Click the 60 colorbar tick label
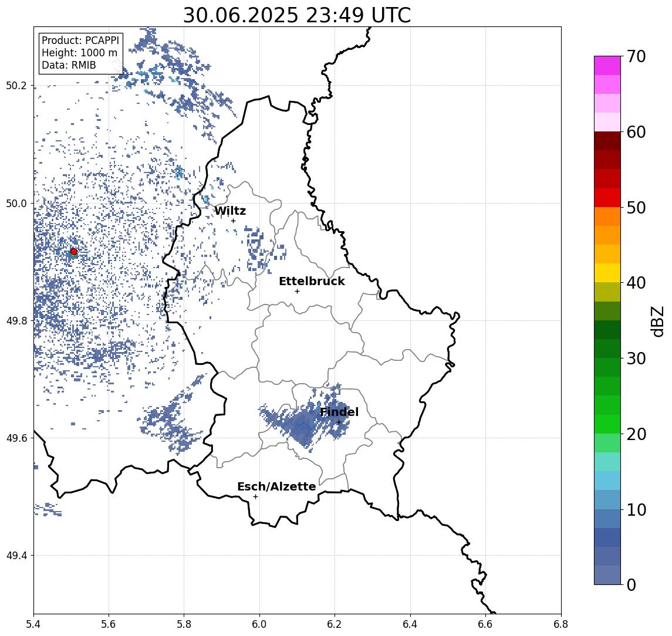 click(636, 133)
